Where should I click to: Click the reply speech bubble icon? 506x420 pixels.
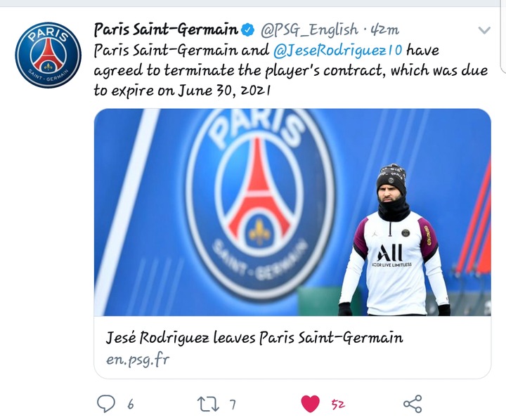(x=106, y=404)
